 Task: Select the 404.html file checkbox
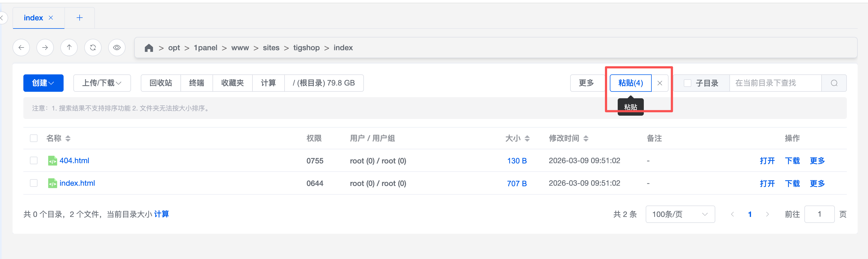point(34,161)
